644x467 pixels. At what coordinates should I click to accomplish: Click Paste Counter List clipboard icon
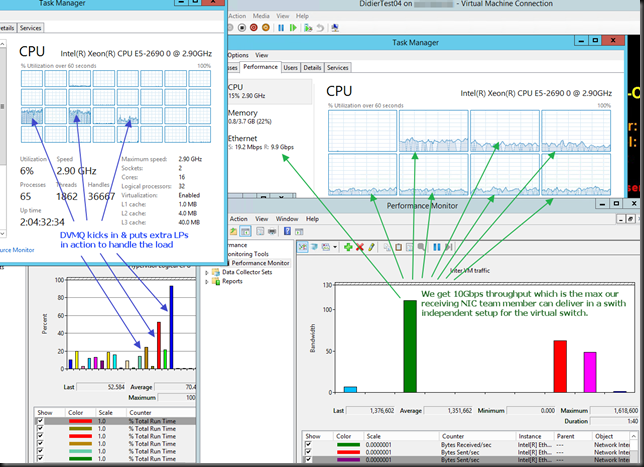click(398, 247)
